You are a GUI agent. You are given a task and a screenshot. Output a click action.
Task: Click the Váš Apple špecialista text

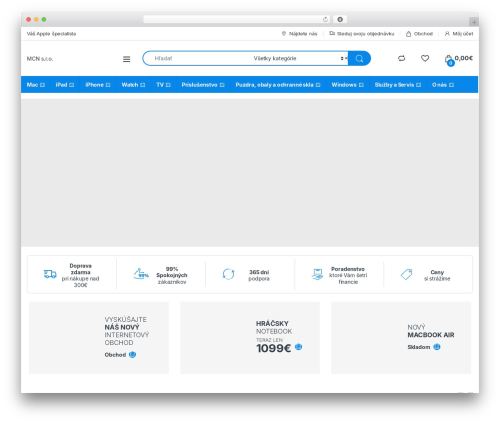click(x=51, y=34)
